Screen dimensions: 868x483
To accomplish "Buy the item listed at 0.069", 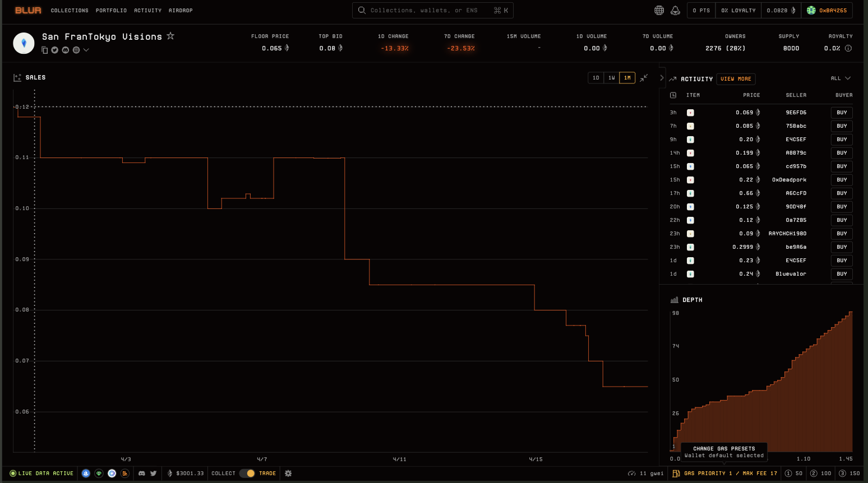I will (842, 113).
